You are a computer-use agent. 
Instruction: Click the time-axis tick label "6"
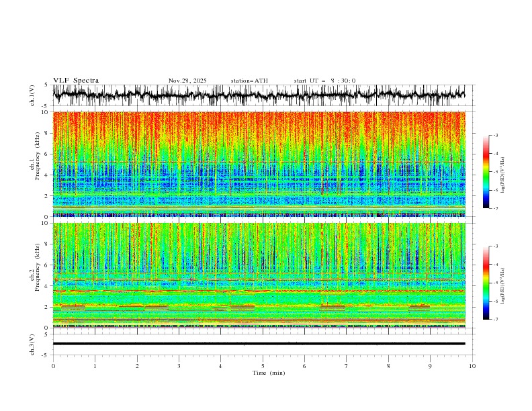click(x=304, y=366)
